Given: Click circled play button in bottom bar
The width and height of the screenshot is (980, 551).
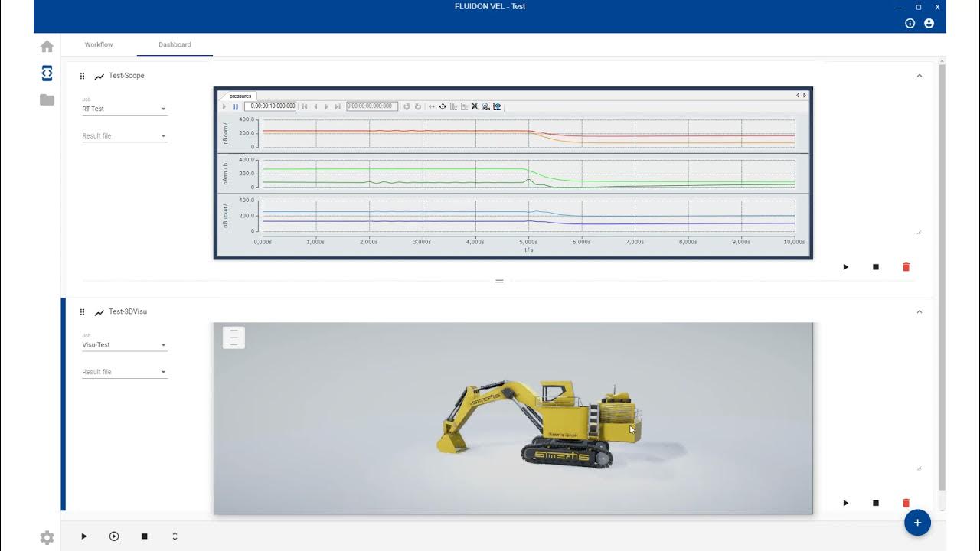Looking at the screenshot, I should [114, 536].
